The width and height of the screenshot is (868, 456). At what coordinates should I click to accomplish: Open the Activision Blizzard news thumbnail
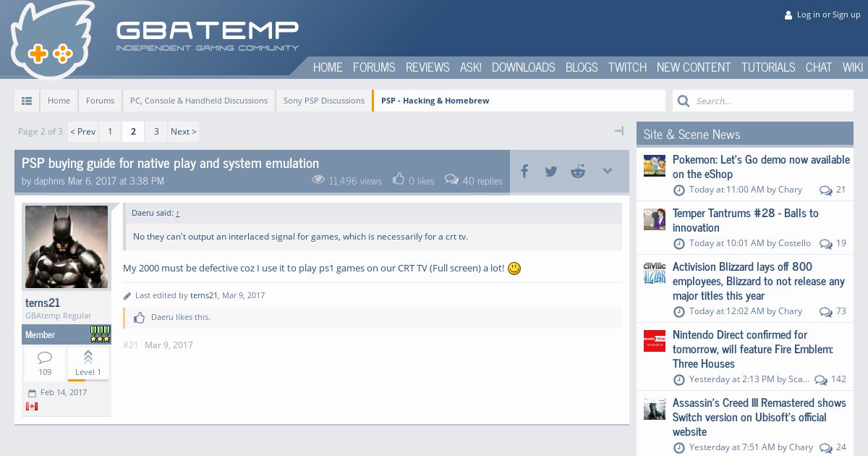[x=655, y=273]
